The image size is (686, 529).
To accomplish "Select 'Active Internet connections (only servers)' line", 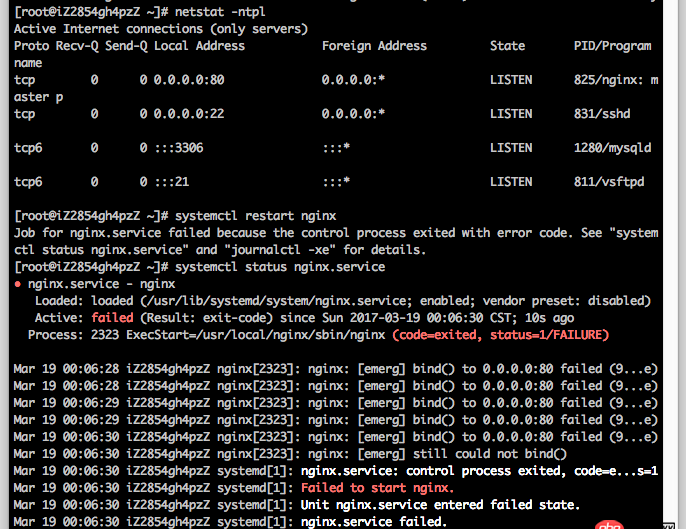I will coord(161,29).
